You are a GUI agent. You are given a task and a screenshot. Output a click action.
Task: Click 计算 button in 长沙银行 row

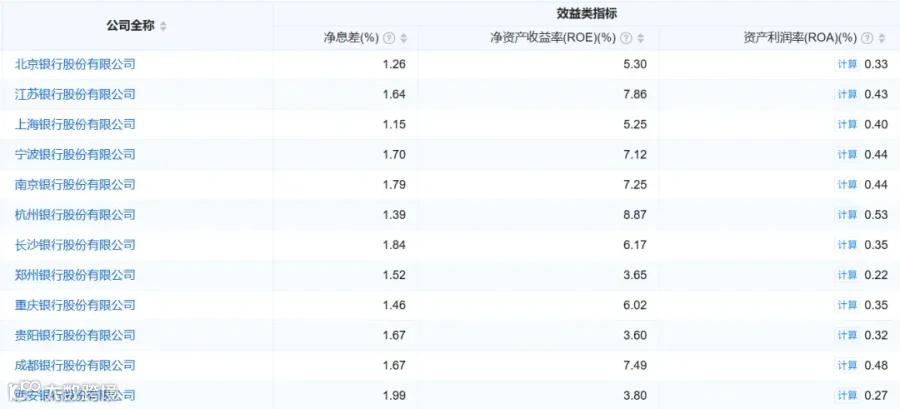pyautogui.click(x=847, y=245)
